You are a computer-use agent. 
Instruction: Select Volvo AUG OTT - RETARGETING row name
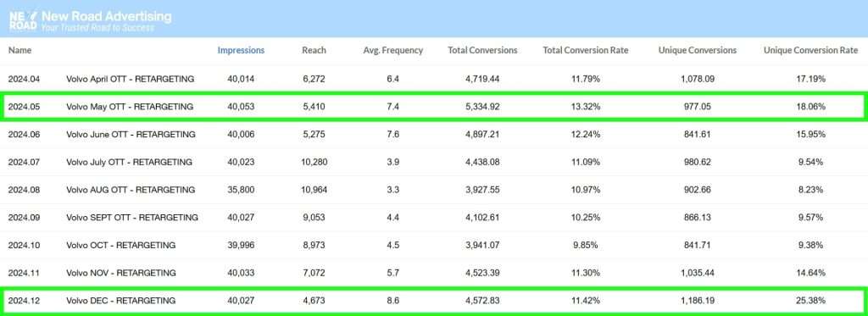tap(131, 190)
